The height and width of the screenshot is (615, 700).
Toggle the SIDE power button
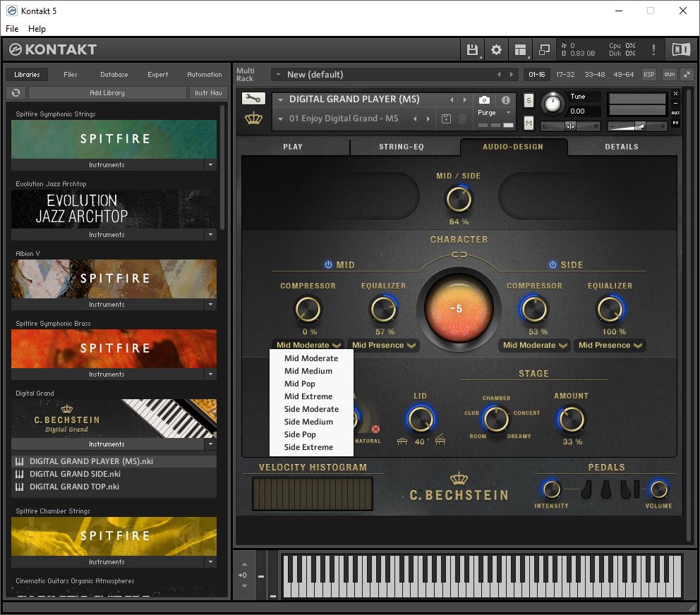(x=553, y=264)
